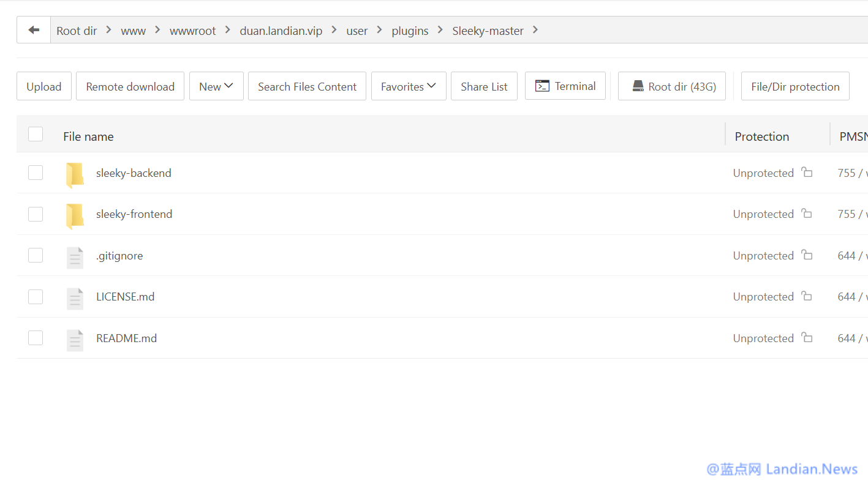Expand chevron after Sleeky-master breadcrumb

click(535, 30)
